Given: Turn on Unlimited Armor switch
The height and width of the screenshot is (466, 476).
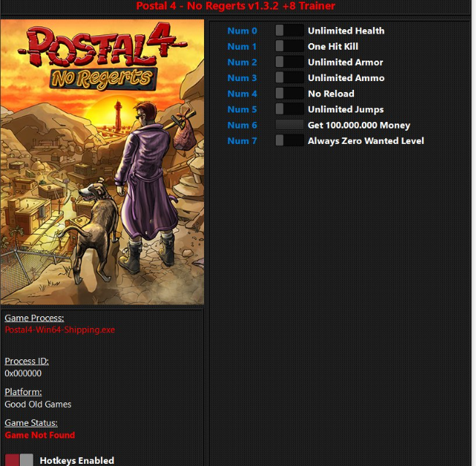Looking at the screenshot, I should point(290,62).
